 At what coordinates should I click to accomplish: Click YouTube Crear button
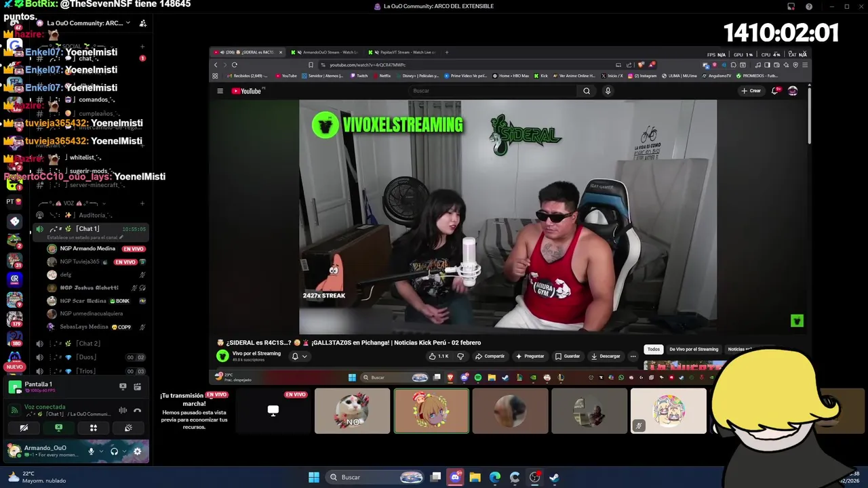[x=751, y=91]
